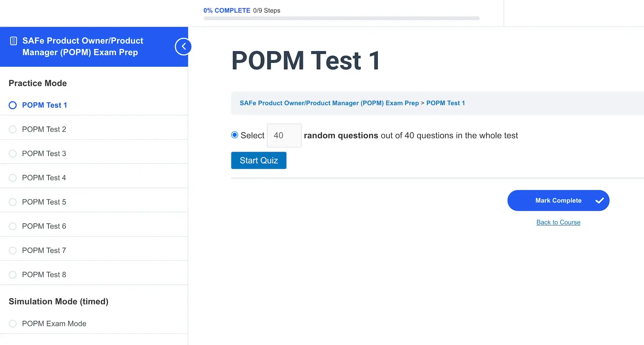Click the course name breadcrumb link
644x345 pixels.
[329, 103]
